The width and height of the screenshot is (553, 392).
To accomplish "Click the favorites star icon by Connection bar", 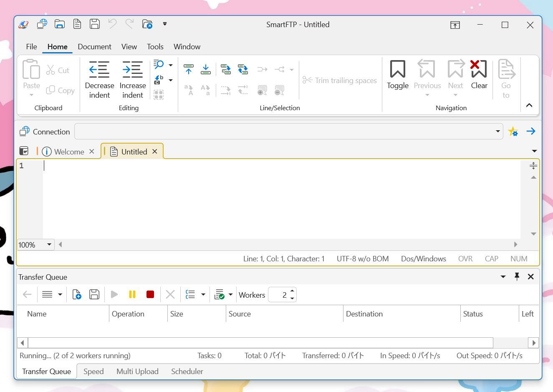I will (x=513, y=132).
